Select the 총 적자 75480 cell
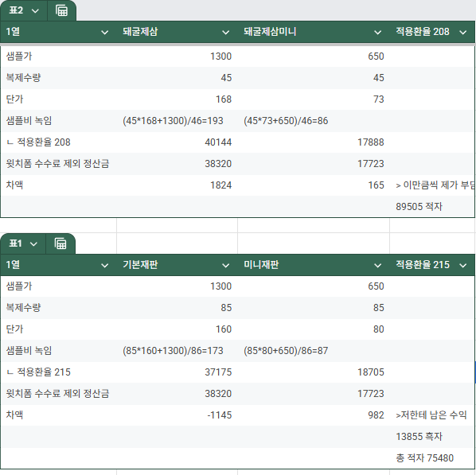 [x=432, y=458]
